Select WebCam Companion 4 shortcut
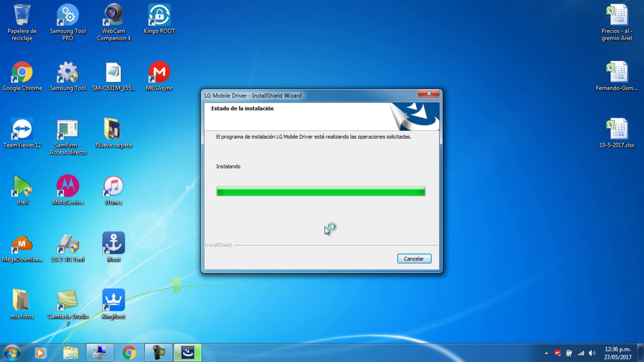Screen dimensions: 644x362 click(114, 23)
